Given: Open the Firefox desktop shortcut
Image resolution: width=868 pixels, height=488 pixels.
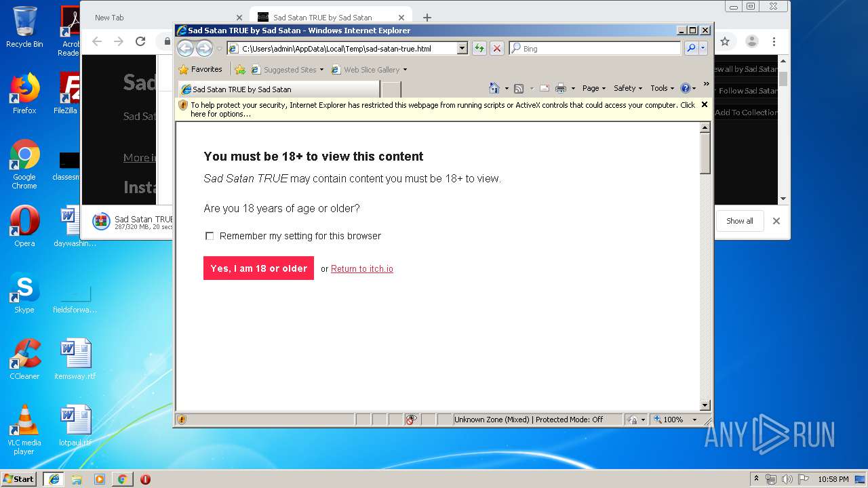Looking at the screenshot, I should coord(24,94).
